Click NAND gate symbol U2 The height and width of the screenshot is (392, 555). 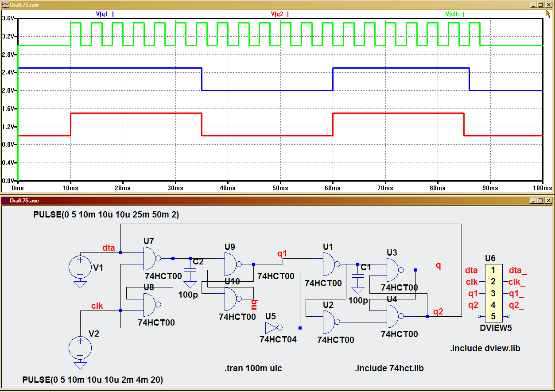[x=332, y=322]
